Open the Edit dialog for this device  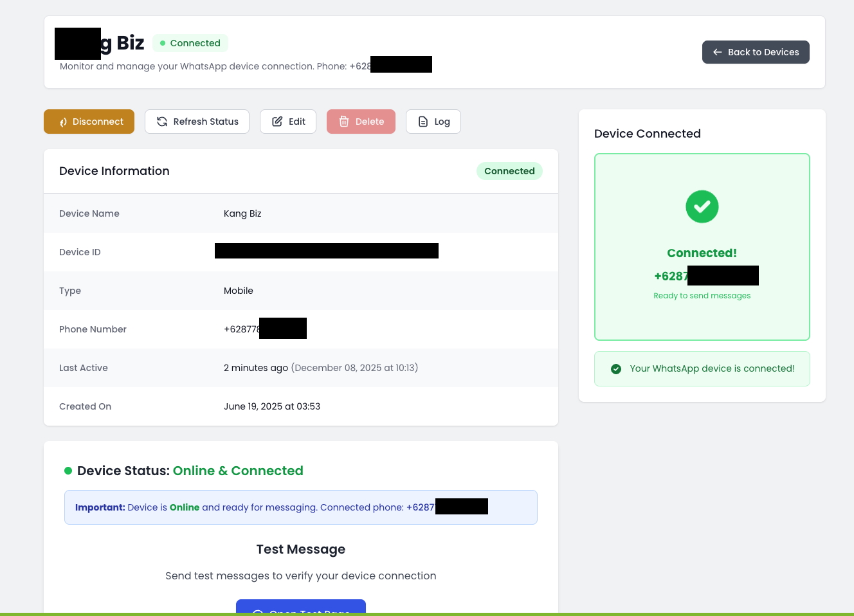coord(288,122)
